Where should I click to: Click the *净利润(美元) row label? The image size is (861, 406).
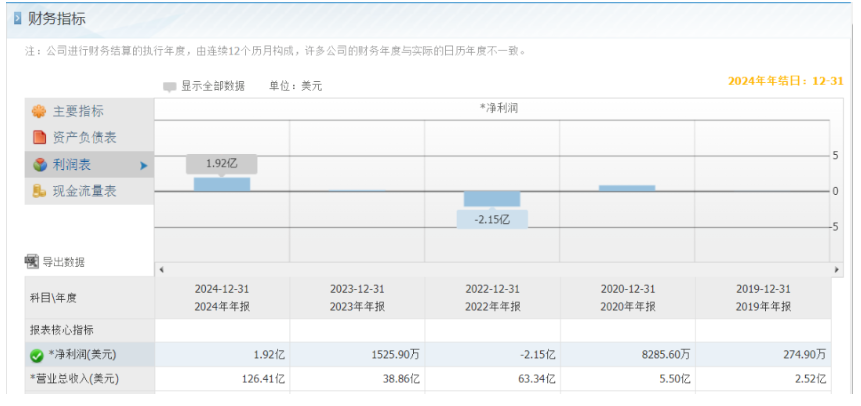pyautogui.click(x=82, y=355)
